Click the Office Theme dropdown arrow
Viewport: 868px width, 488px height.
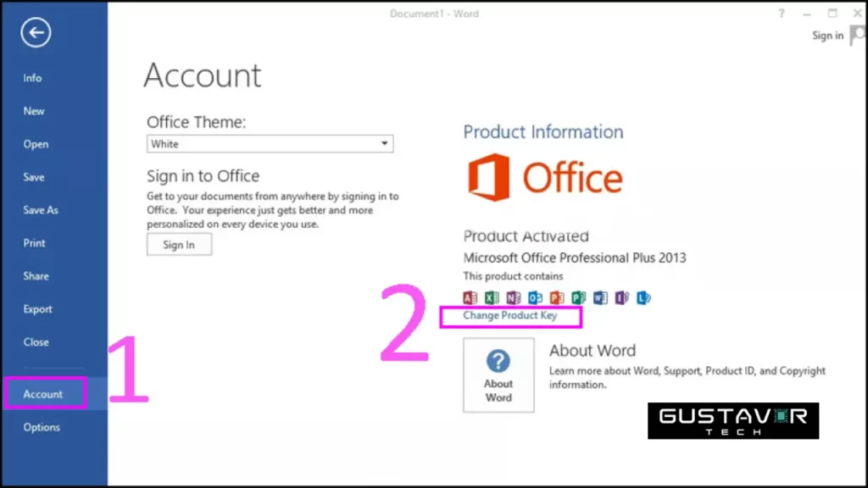384,144
